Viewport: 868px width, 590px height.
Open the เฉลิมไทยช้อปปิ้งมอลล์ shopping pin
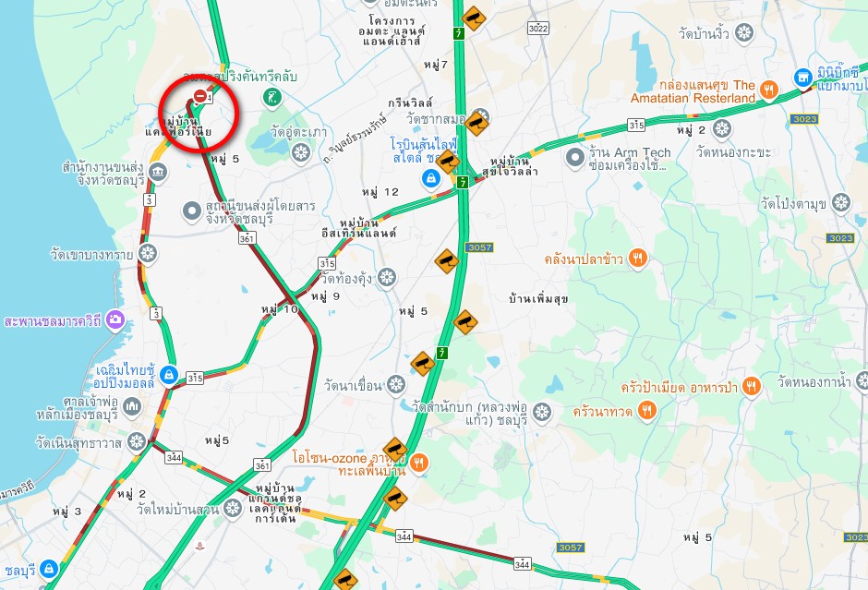(168, 376)
